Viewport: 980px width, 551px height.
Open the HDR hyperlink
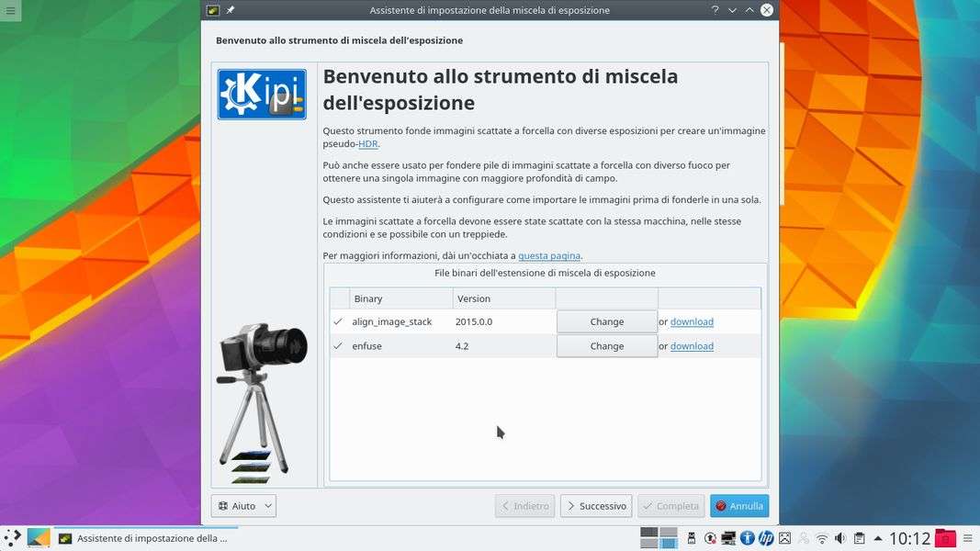coord(368,143)
